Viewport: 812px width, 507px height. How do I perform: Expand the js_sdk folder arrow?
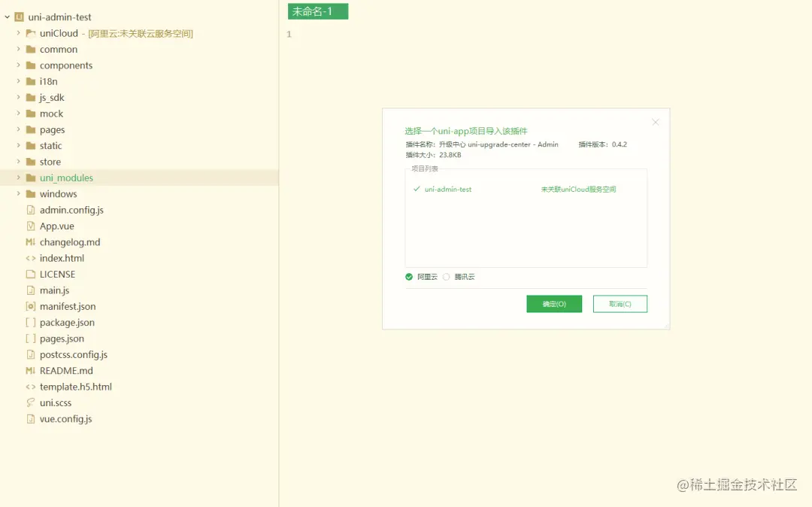pos(18,97)
